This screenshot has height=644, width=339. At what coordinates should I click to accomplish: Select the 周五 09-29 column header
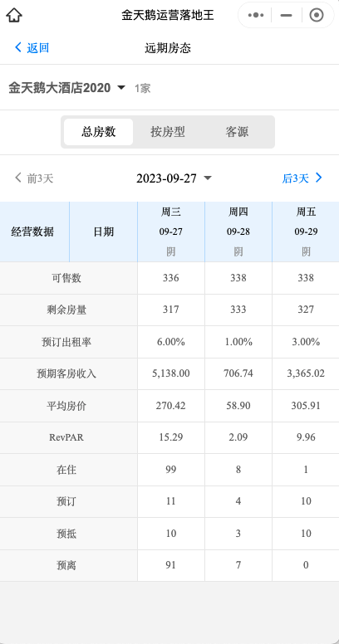click(x=306, y=232)
